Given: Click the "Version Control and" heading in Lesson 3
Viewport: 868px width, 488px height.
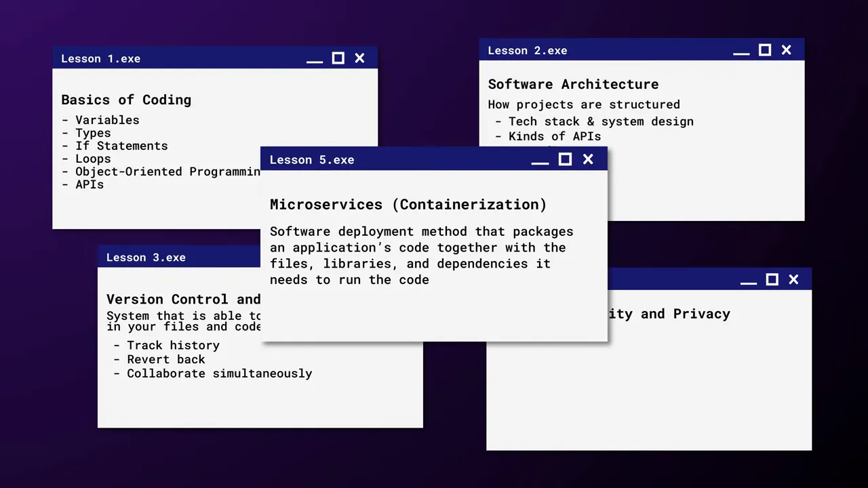Looking at the screenshot, I should (183, 300).
